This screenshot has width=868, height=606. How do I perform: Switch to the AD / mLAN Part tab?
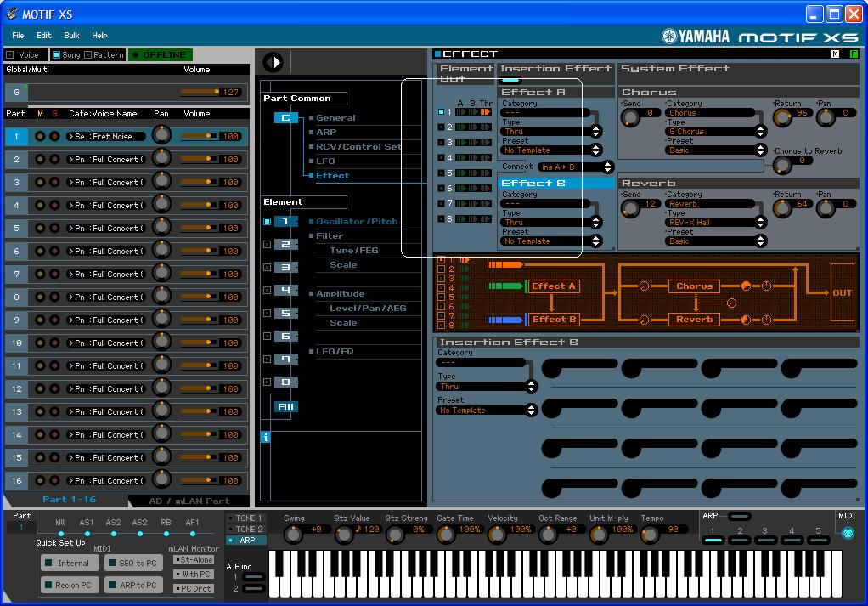coord(189,501)
